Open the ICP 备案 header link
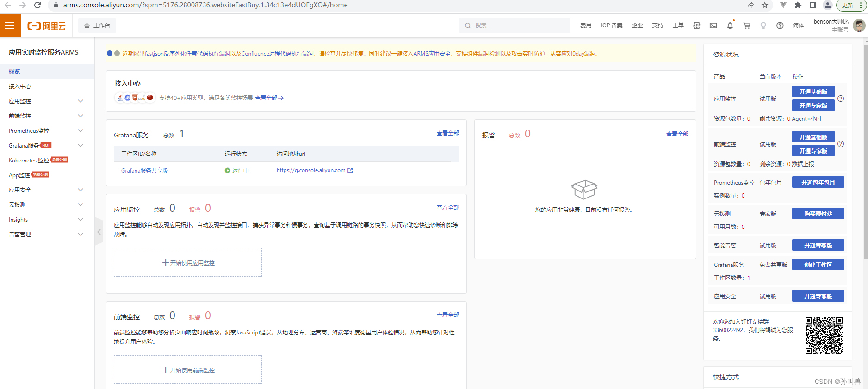Screen dimensions: 868x389 (611, 25)
